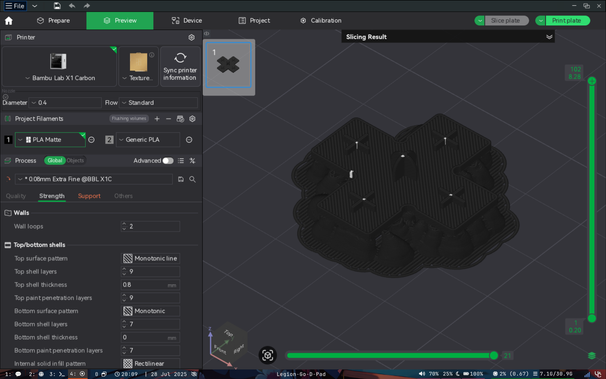Go to the home screen icon
The width and height of the screenshot is (606, 379).
(x=9, y=20)
